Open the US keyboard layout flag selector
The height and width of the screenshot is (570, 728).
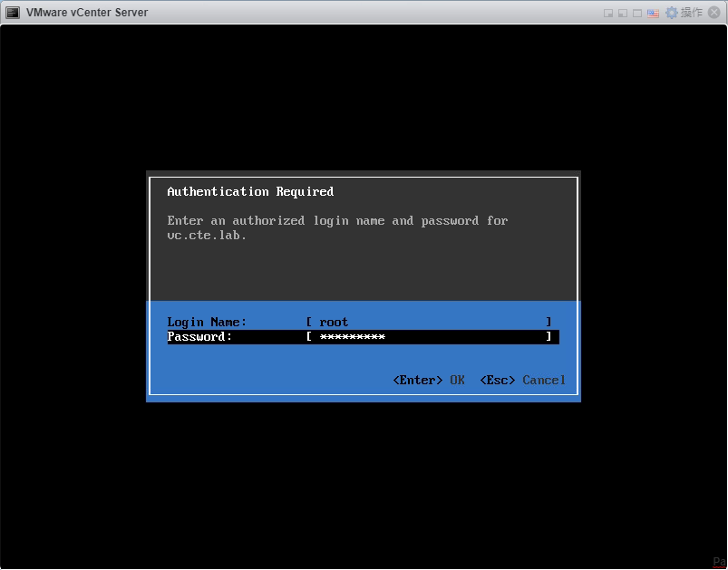[x=654, y=13]
